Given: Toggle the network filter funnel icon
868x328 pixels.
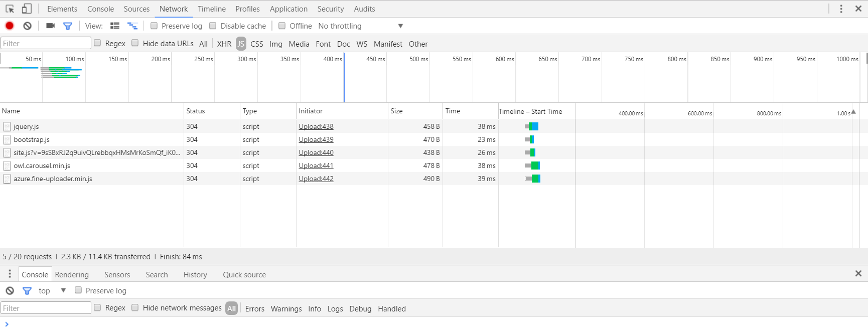Looking at the screenshot, I should [68, 26].
